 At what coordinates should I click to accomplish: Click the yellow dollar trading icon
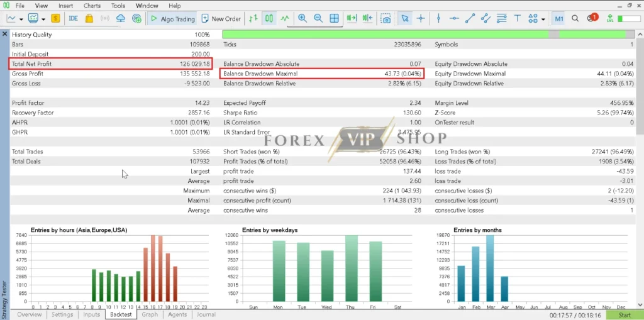[55, 18]
